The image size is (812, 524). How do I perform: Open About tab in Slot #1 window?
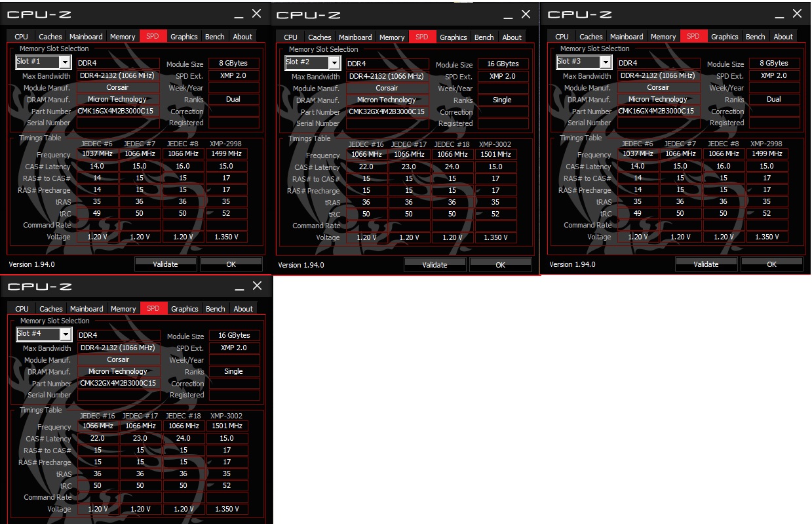pyautogui.click(x=242, y=37)
